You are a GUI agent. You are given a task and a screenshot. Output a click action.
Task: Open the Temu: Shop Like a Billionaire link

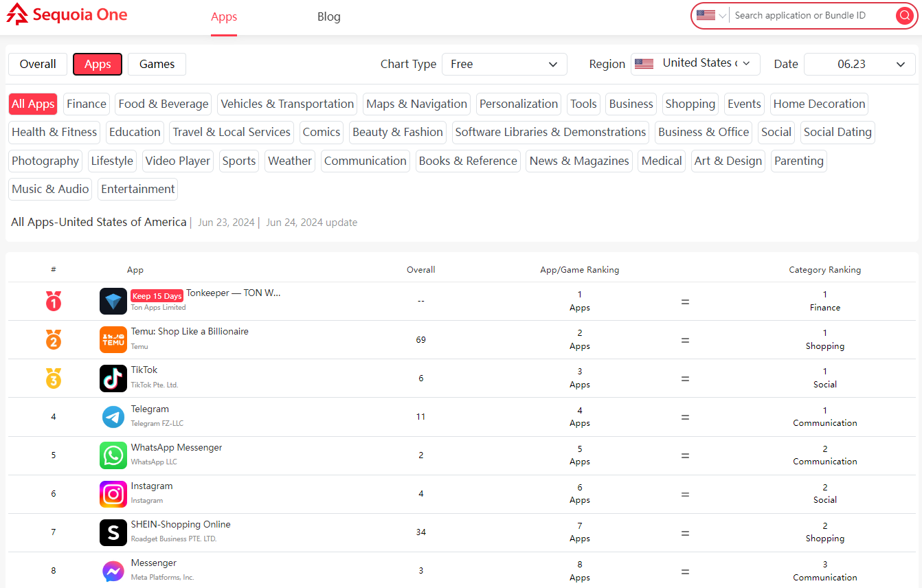point(189,331)
